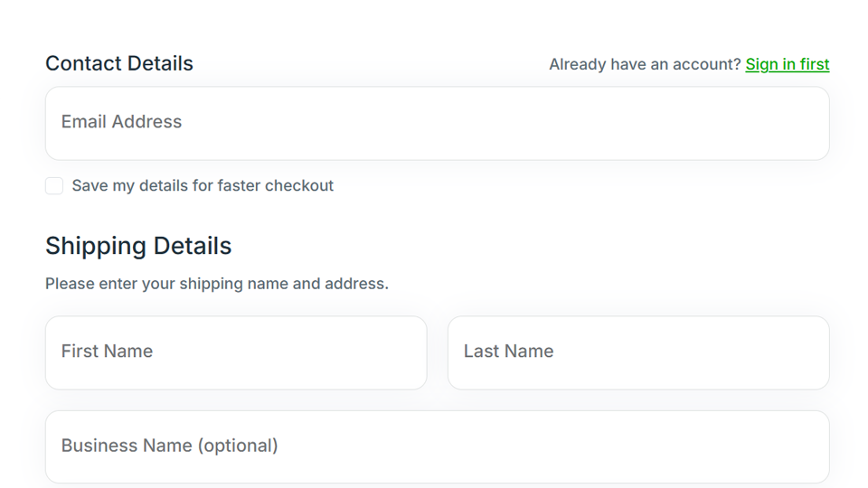Click the Email Address input field
868x488 pixels.
pos(437,123)
